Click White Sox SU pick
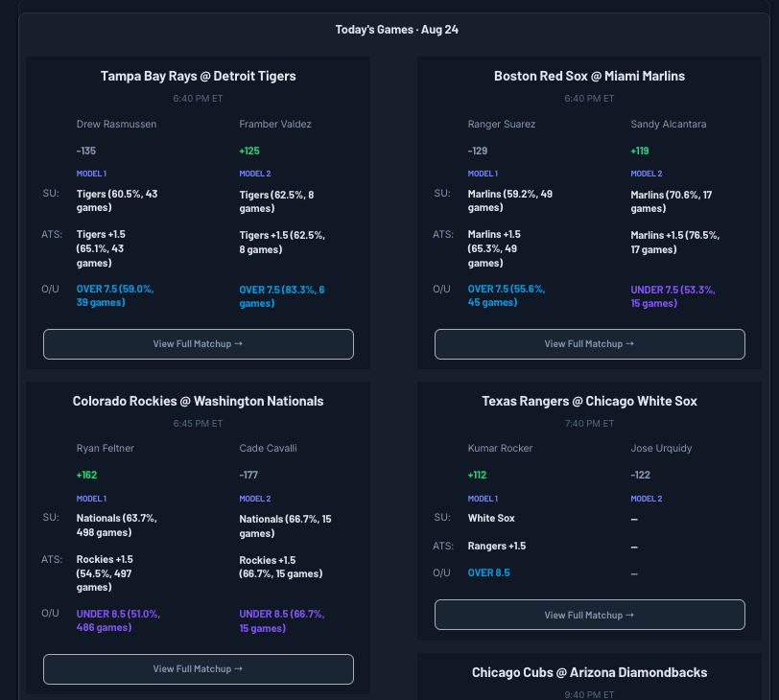Image resolution: width=779 pixels, height=700 pixels. click(x=491, y=519)
